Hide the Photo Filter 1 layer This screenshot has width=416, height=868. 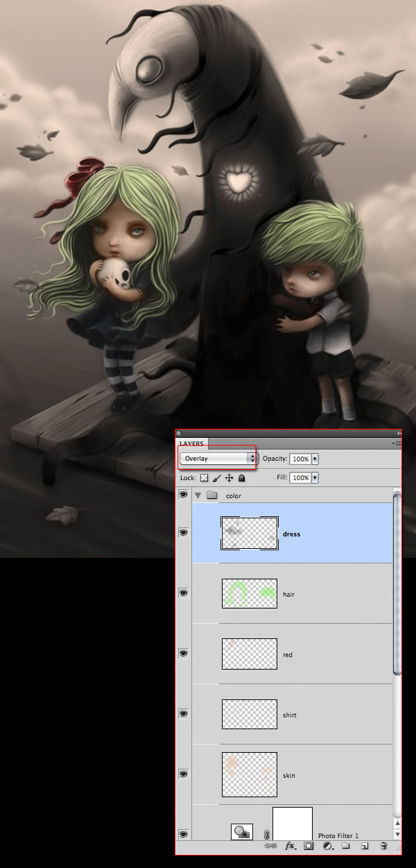point(184,833)
